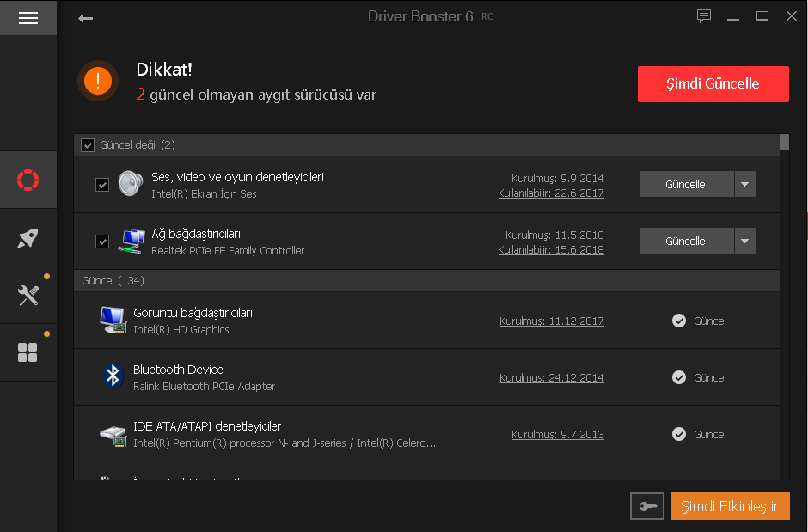Select IDE ATA/ATAPI denetleyiciler row title
The height and width of the screenshot is (532, 808).
(x=207, y=426)
